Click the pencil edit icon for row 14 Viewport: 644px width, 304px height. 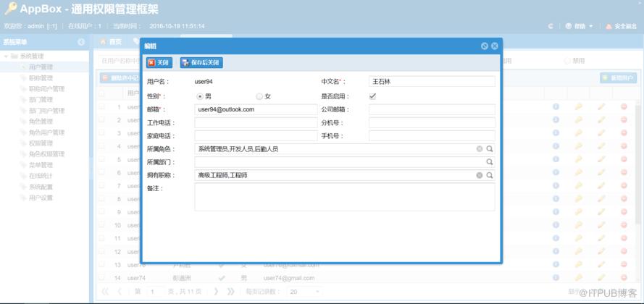tap(601, 278)
